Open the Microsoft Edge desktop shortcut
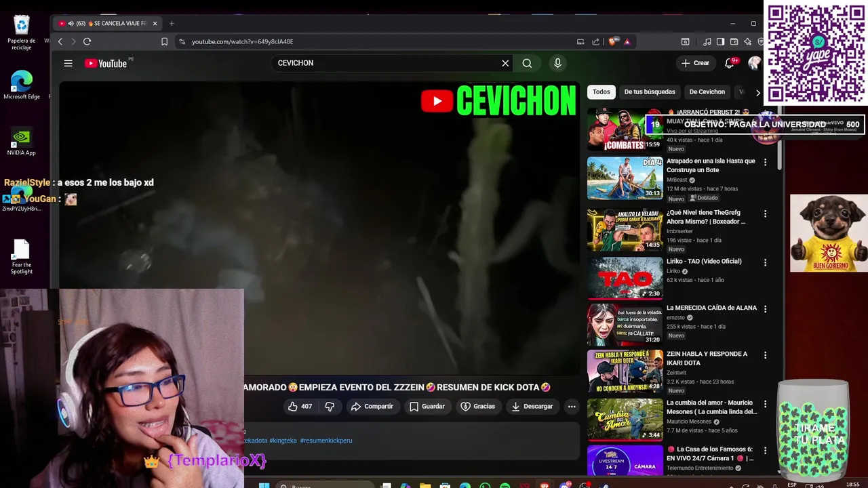The width and height of the screenshot is (868, 488). click(22, 85)
